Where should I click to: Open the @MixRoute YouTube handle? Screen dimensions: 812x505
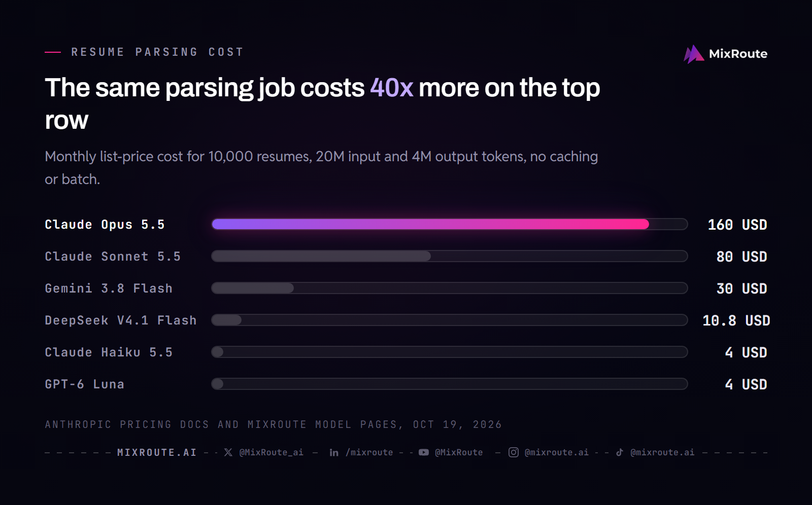[459, 452]
